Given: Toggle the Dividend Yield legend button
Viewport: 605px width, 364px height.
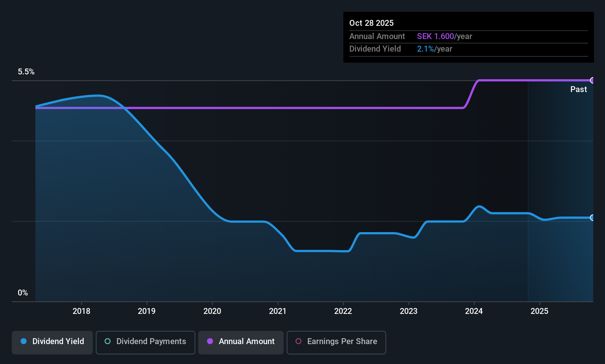Looking at the screenshot, I should pyautogui.click(x=52, y=342).
